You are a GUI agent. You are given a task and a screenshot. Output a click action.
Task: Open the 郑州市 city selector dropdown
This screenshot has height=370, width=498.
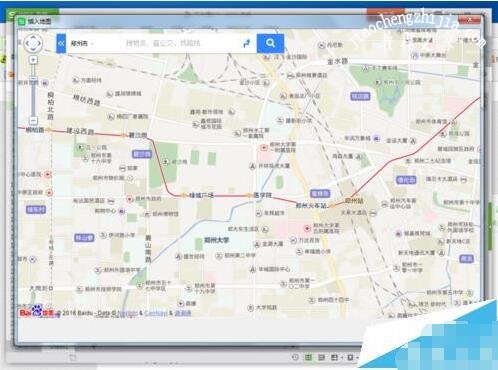(82, 43)
